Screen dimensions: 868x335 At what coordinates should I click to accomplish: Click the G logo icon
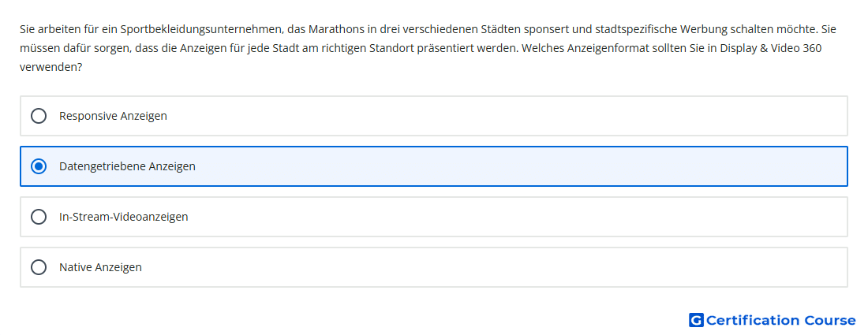[696, 320]
